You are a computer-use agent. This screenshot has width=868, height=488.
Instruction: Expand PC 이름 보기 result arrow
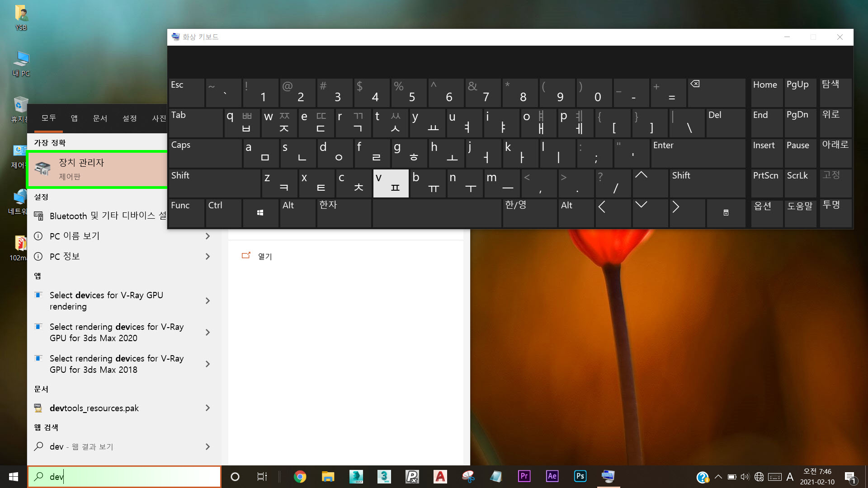(x=208, y=236)
